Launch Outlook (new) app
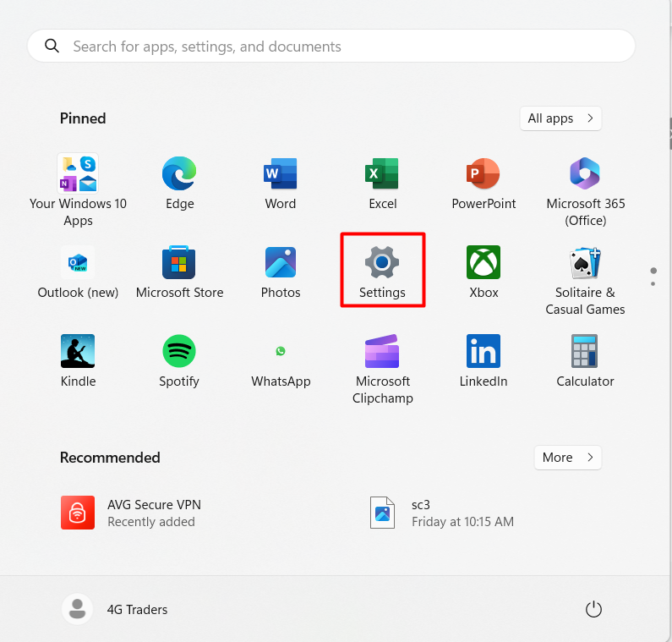Viewport: 672px width, 642px height. coord(78,272)
